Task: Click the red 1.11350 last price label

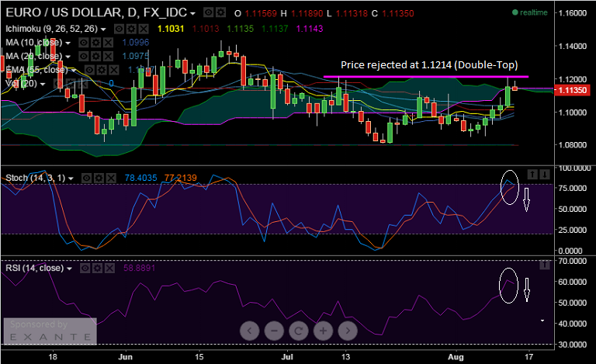Action: click(573, 91)
